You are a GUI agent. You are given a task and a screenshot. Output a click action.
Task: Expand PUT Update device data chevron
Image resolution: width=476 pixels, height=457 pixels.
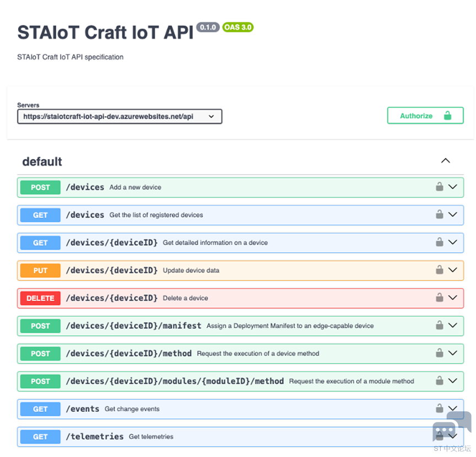(453, 270)
